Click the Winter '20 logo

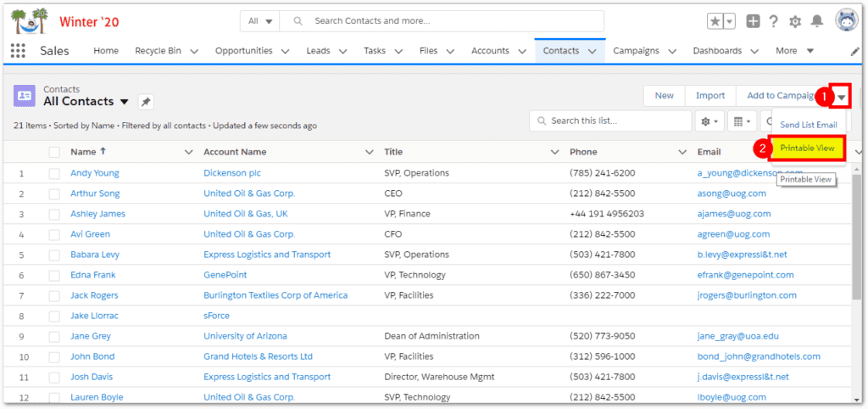click(x=65, y=21)
